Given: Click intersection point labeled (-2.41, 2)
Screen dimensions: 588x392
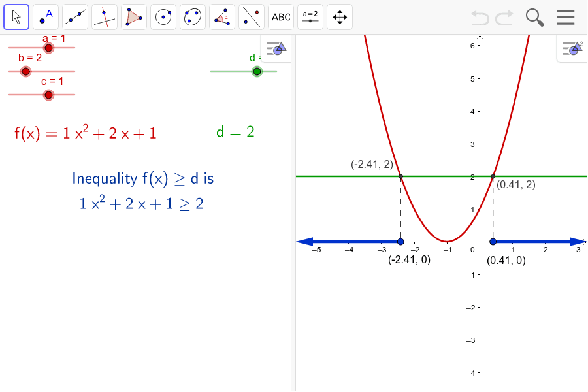Looking at the screenshot, I should [x=400, y=176].
